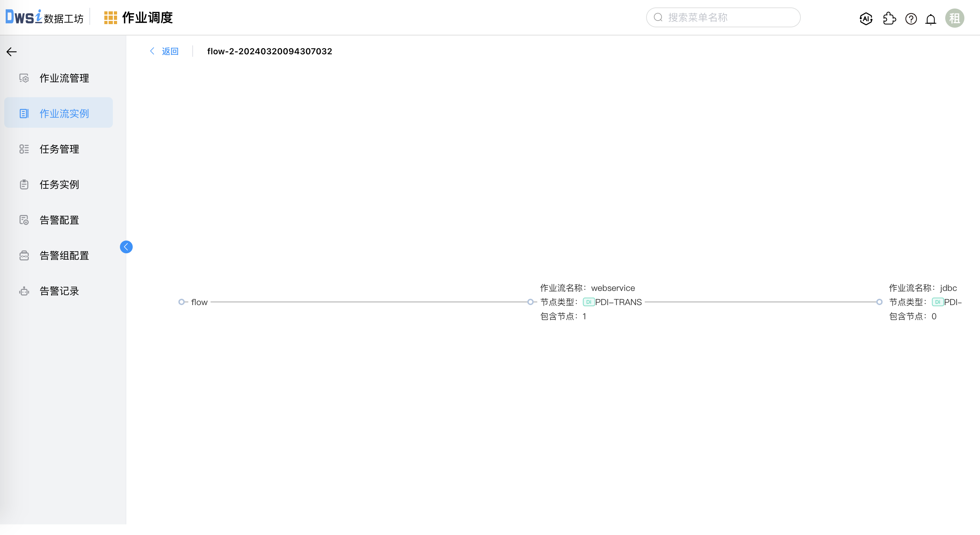Screen dimensions: 980x535
Task: Collapse the flow root node circle
Action: pos(181,302)
